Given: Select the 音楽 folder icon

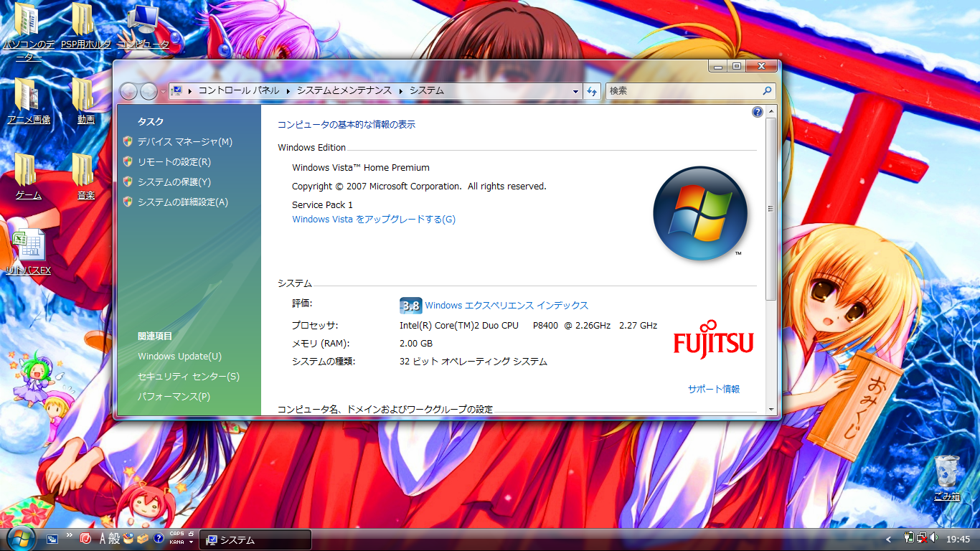Looking at the screenshot, I should click(85, 176).
